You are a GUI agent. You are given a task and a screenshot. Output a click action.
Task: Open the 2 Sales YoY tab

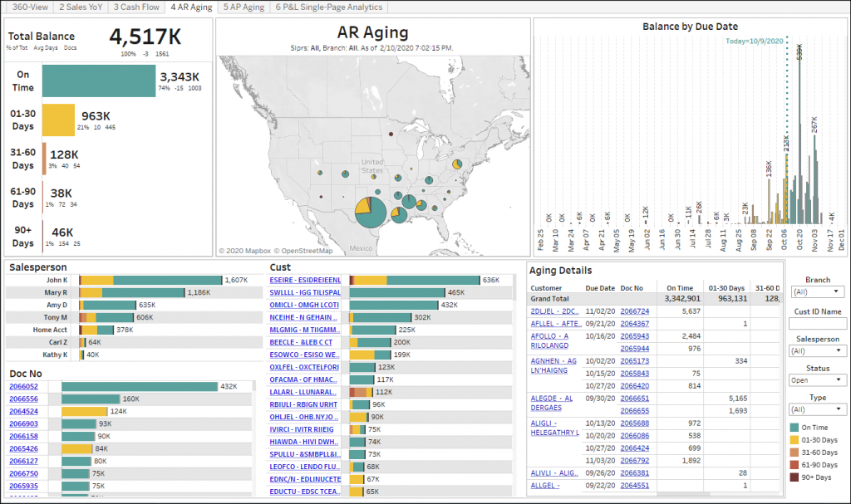coord(81,7)
